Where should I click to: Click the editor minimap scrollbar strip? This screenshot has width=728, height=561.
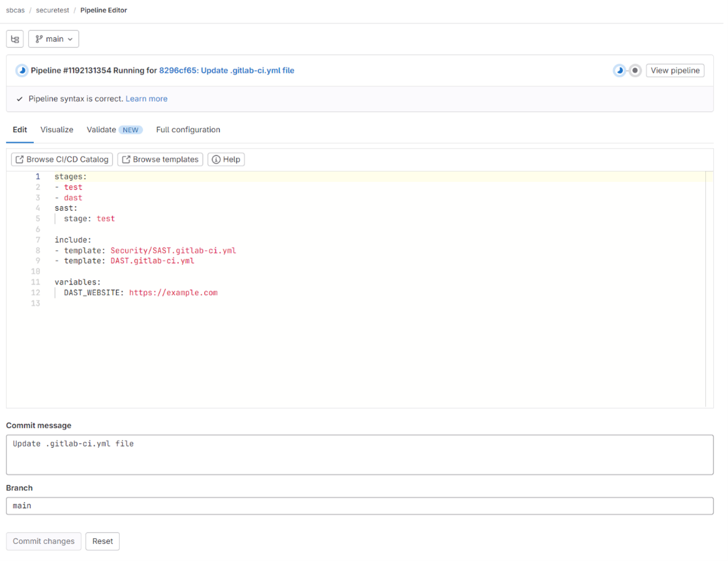pos(709,289)
